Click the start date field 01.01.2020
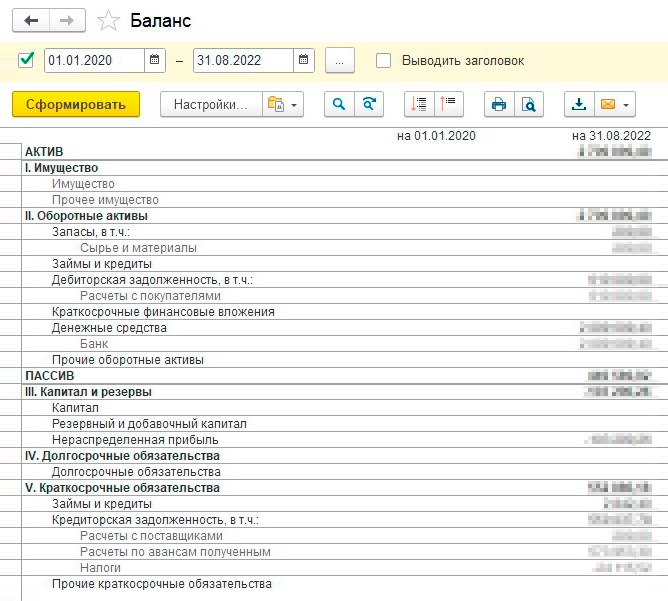The width and height of the screenshot is (668, 601). coord(94,60)
